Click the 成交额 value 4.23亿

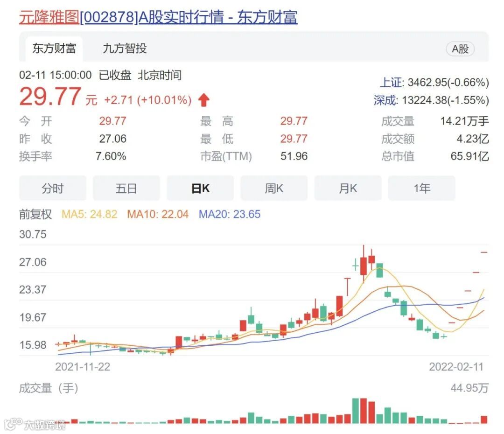pyautogui.click(x=473, y=139)
